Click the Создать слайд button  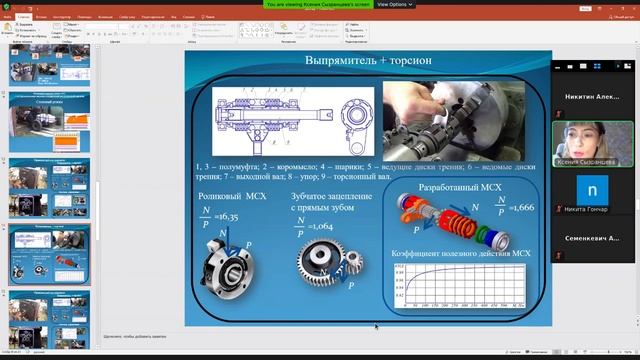pyautogui.click(x=57, y=31)
